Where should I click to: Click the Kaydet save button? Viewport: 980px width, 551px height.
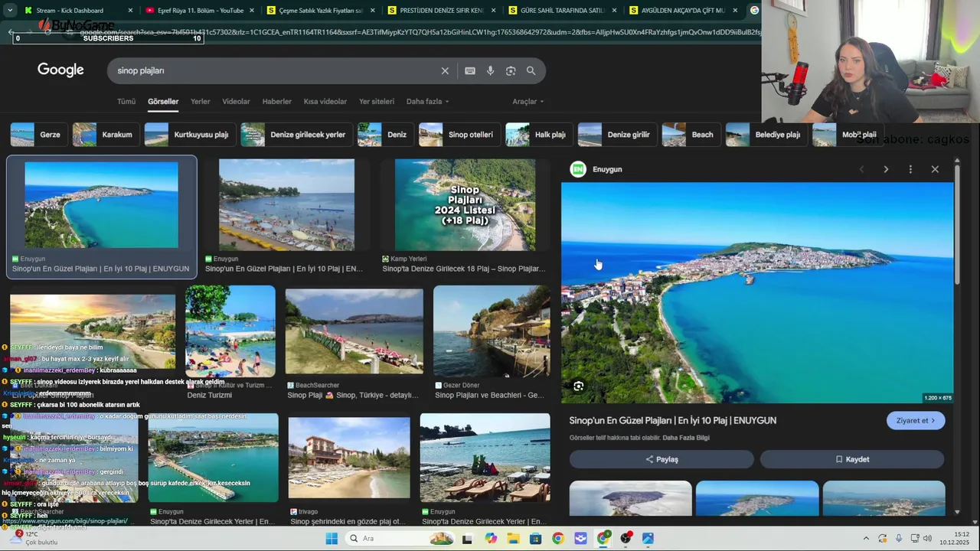click(852, 459)
